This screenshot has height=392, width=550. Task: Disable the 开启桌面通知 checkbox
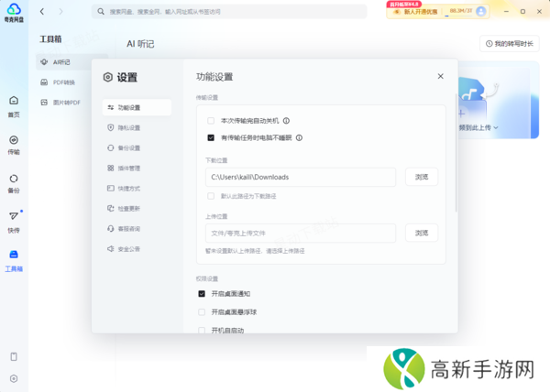click(x=202, y=294)
